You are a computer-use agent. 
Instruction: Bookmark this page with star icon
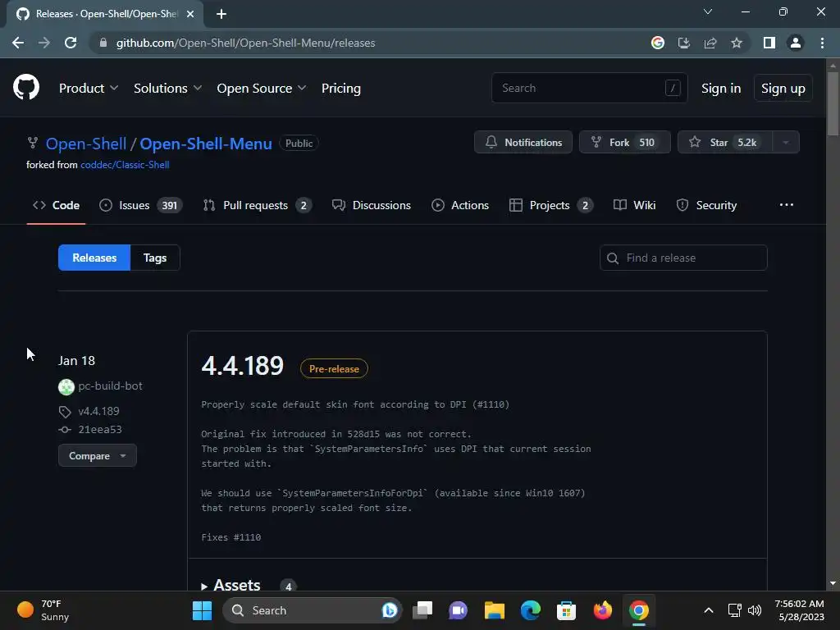pyautogui.click(x=737, y=43)
